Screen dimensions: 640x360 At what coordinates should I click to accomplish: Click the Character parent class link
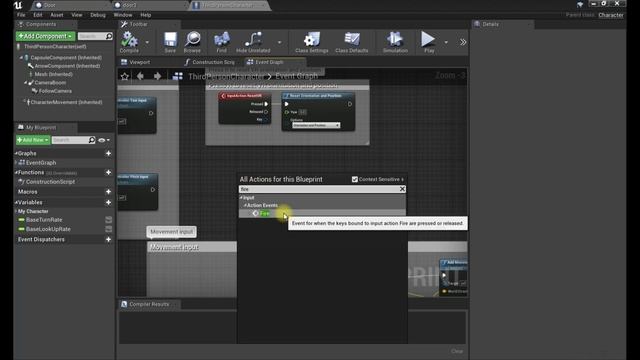coord(611,15)
